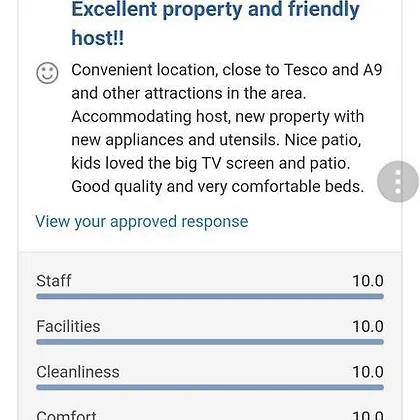Click the Cleanliness 10.0 score value
This screenshot has width=420, height=420.
[368, 372]
